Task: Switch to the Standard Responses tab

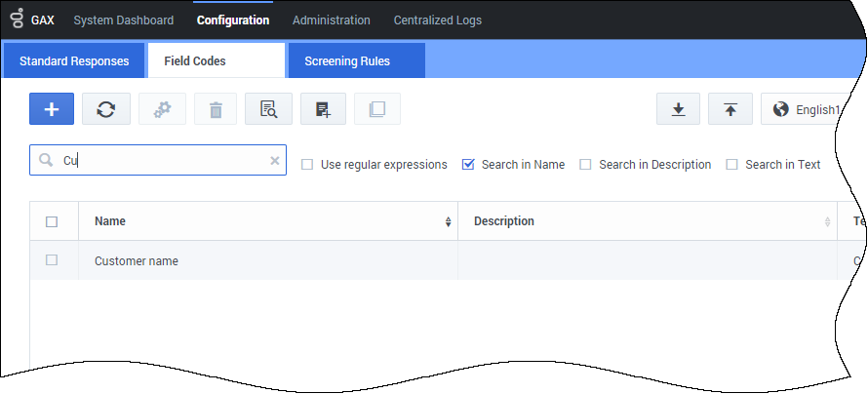Action: pos(74,60)
